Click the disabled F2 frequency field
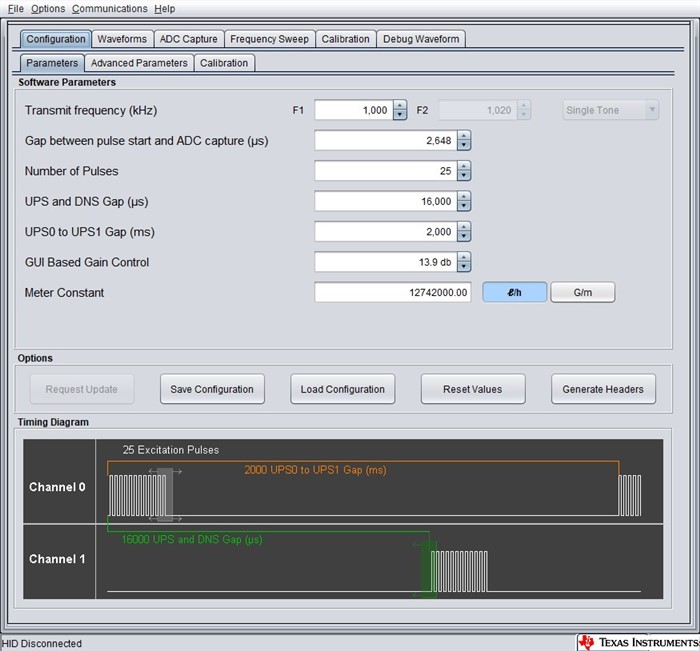This screenshot has width=700, height=651. click(478, 110)
